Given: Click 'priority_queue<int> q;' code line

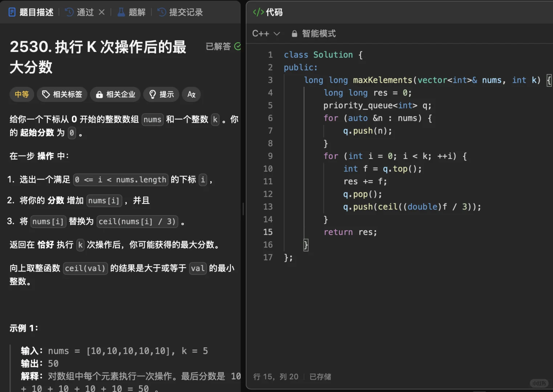Looking at the screenshot, I should pyautogui.click(x=377, y=106).
